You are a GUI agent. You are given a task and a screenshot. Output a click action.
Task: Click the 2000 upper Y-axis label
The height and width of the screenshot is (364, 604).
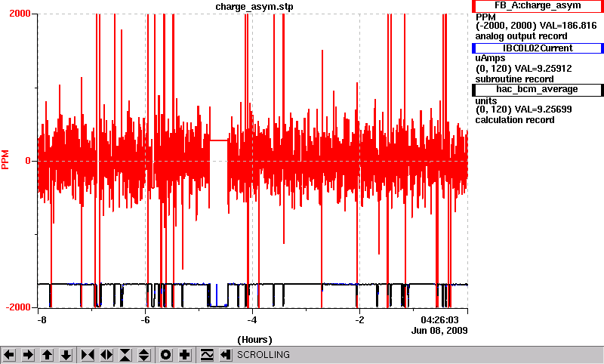click(20, 14)
